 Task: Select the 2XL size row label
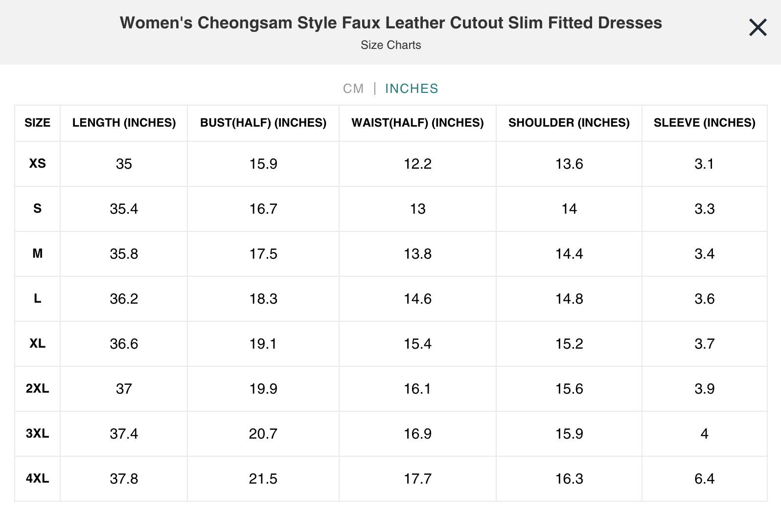pyautogui.click(x=37, y=389)
